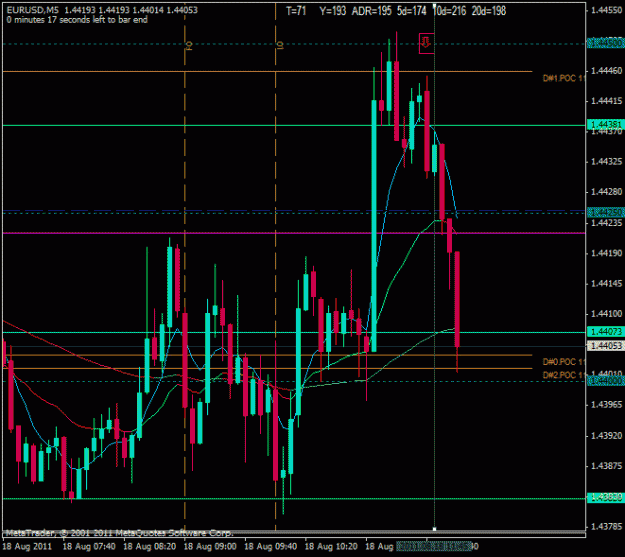Click the top anchor square of vertical line

[434, 6]
